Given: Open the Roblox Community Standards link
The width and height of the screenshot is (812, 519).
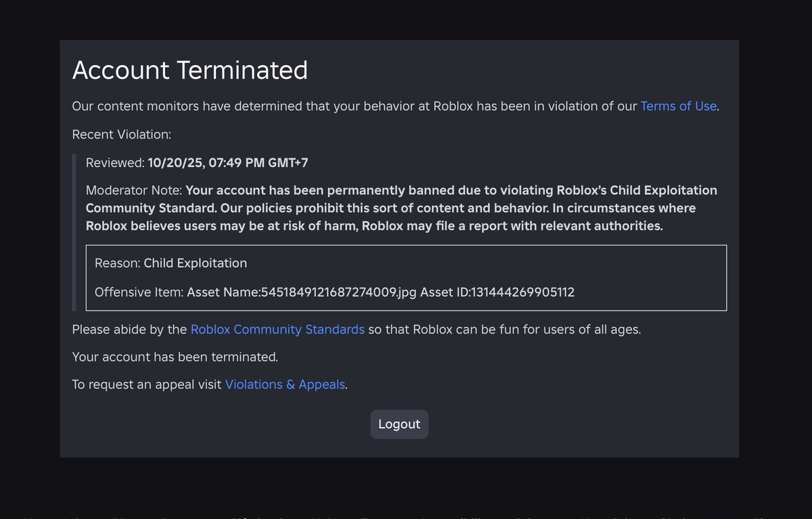Looking at the screenshot, I should pyautogui.click(x=277, y=330).
